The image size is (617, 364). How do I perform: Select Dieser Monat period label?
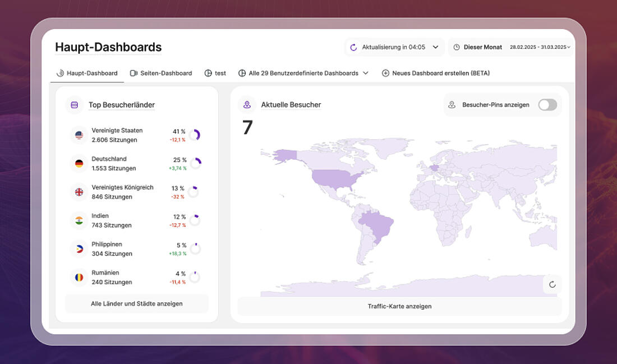point(483,47)
